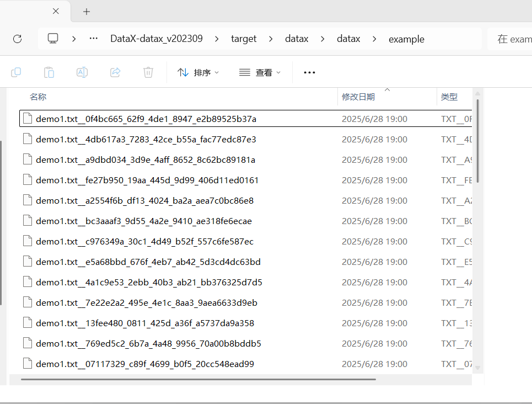Viewport: 532px width, 404px height.
Task: Click the document icon beside demo1.txt__0f4bc665 file
Action: coord(28,118)
